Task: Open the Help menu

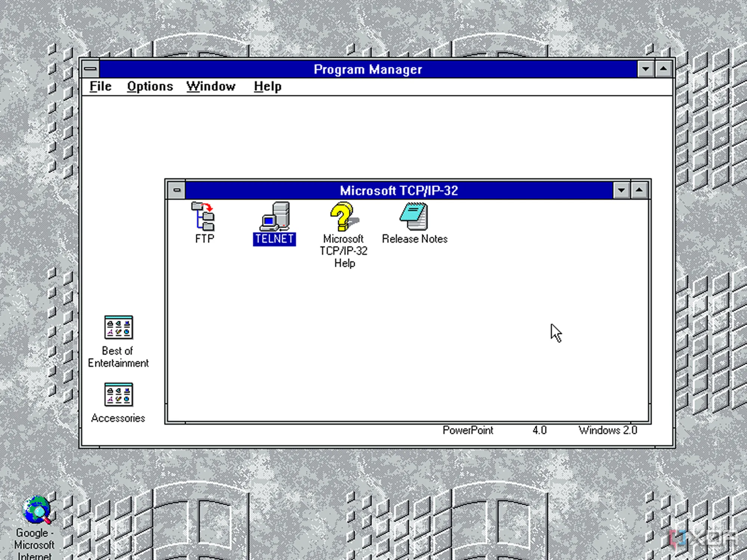Action: point(267,87)
